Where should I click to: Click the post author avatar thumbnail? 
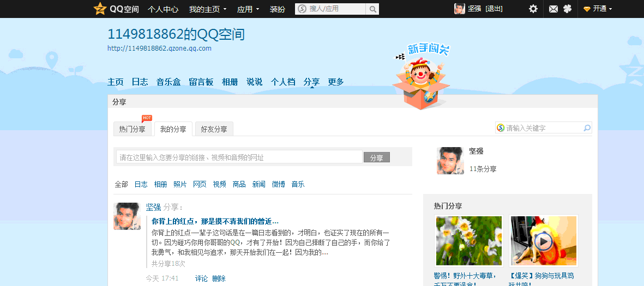coord(127,216)
